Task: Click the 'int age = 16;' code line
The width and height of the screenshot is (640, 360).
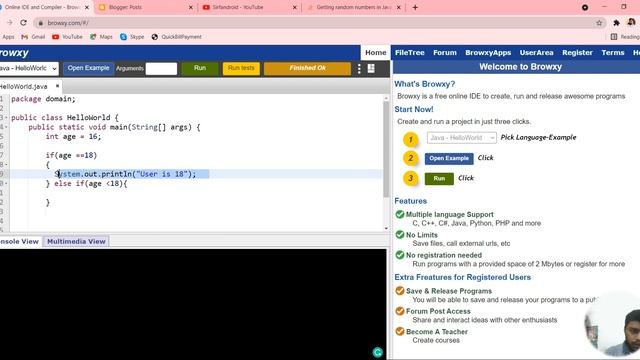Action: coord(73,137)
